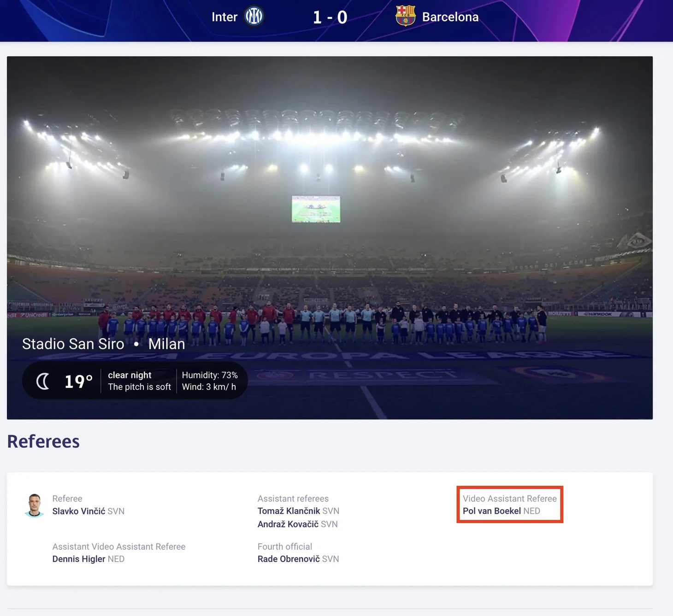The image size is (673, 616).
Task: Click fourth official Rade Obrenovič
Action: pos(289,559)
